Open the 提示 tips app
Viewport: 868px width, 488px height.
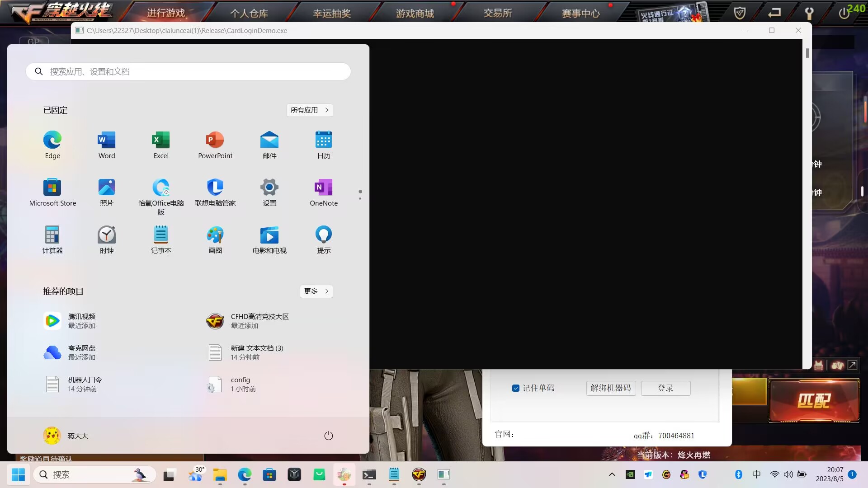(324, 240)
